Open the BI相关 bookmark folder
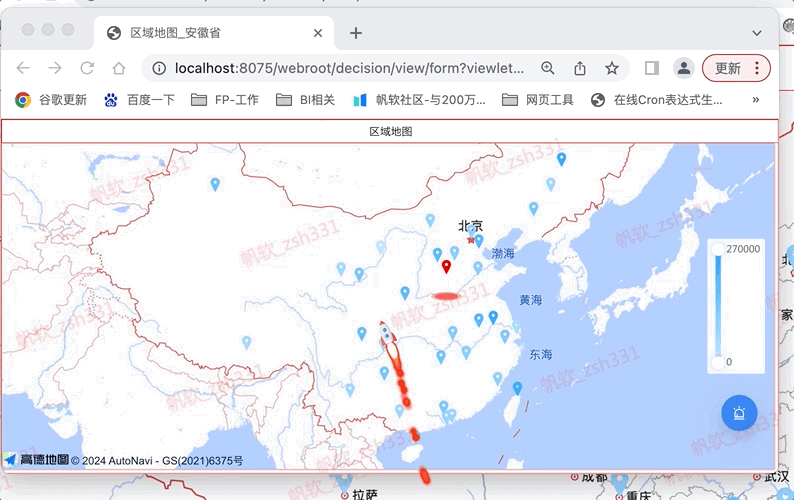 (x=305, y=100)
